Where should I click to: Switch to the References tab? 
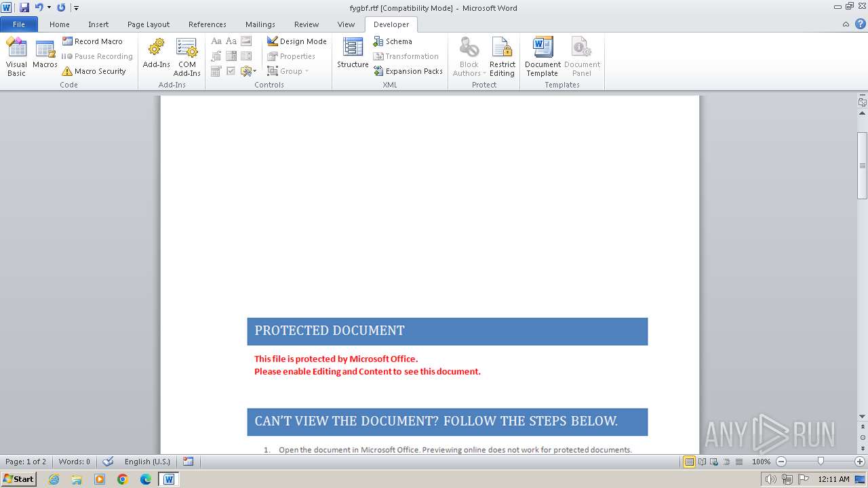[x=208, y=24]
